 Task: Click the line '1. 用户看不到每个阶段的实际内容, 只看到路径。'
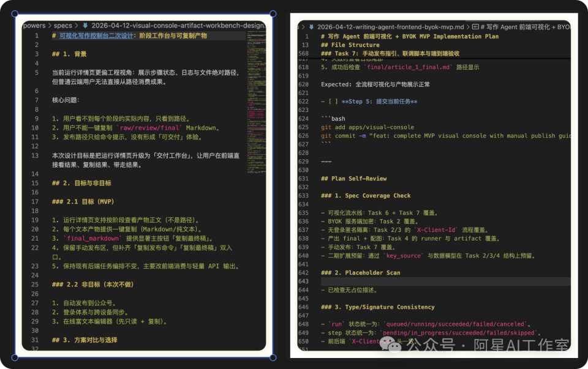121,119
